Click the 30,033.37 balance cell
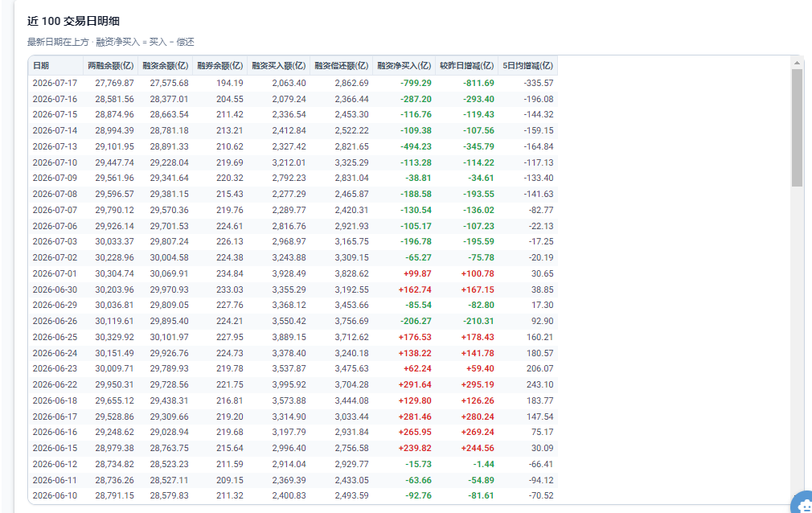The width and height of the screenshot is (812, 513). [114, 241]
